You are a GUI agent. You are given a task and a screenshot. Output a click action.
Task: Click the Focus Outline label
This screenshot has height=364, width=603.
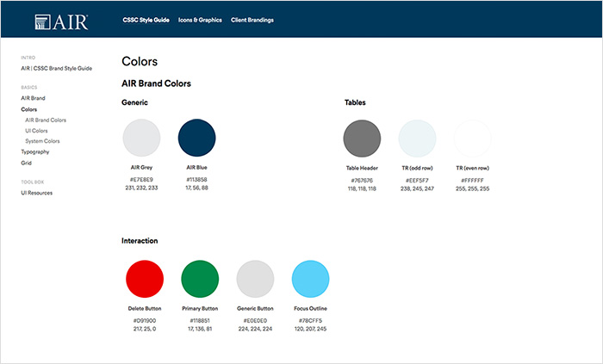[x=311, y=309]
